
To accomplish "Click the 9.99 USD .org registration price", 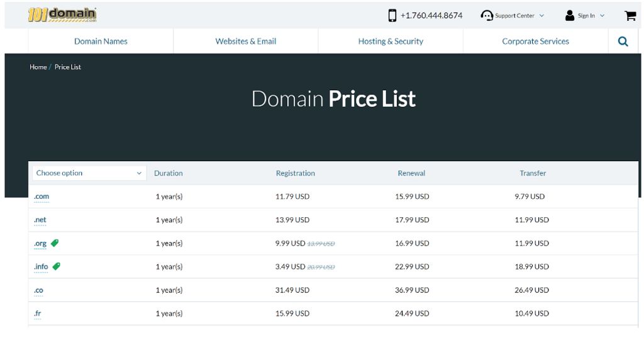I will click(291, 244).
